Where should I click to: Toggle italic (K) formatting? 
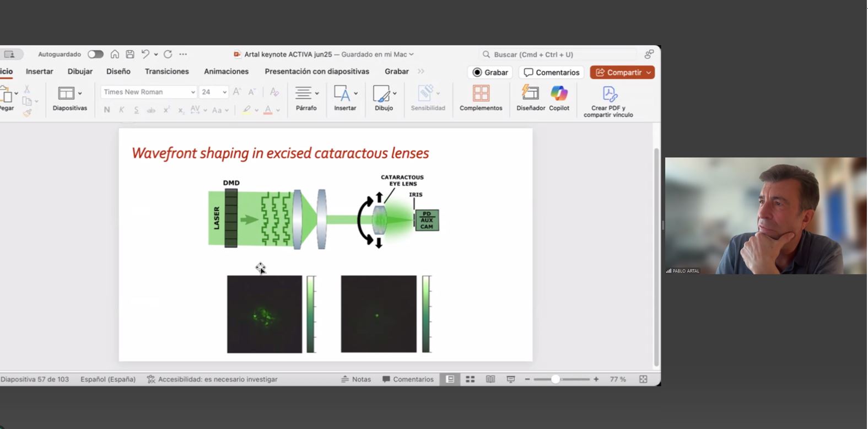122,110
